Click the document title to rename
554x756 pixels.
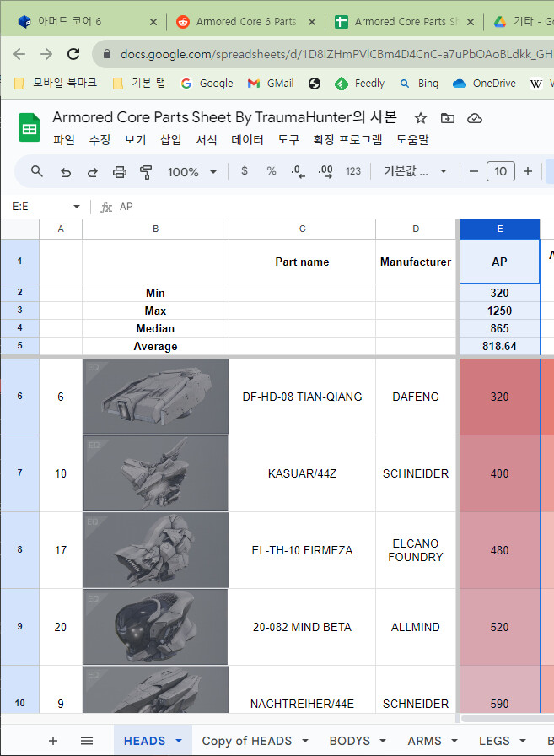click(224, 117)
